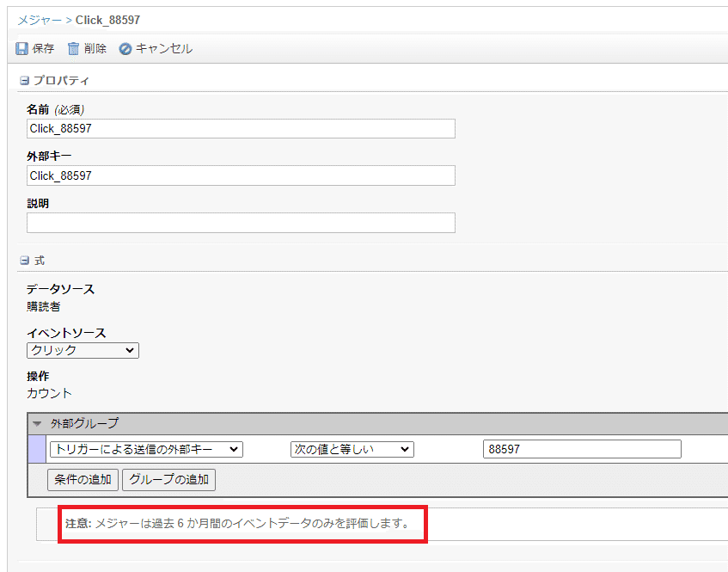Collapse the プロパティ section
Image resolution: width=728 pixels, height=572 pixels.
click(24, 81)
